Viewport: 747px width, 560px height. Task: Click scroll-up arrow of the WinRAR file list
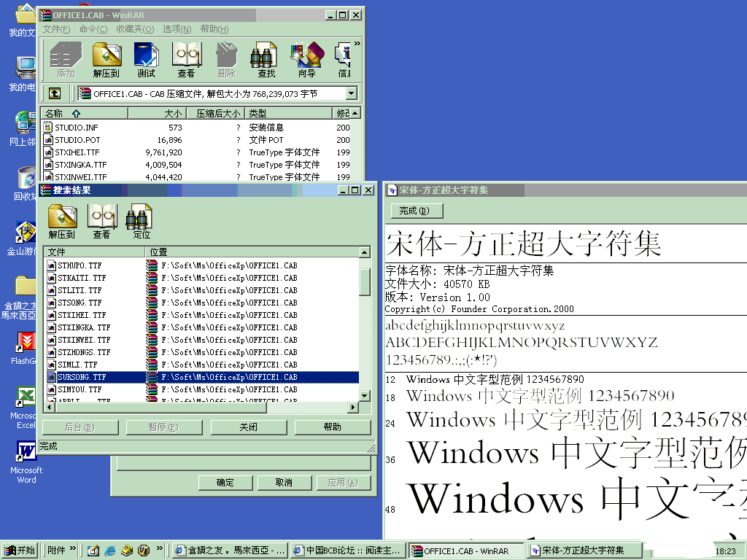pos(355,113)
